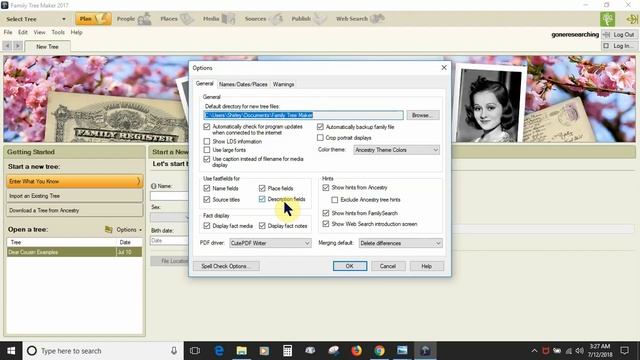Launch Firefox from the taskbar
The width and height of the screenshot is (640, 360).
pos(356,351)
